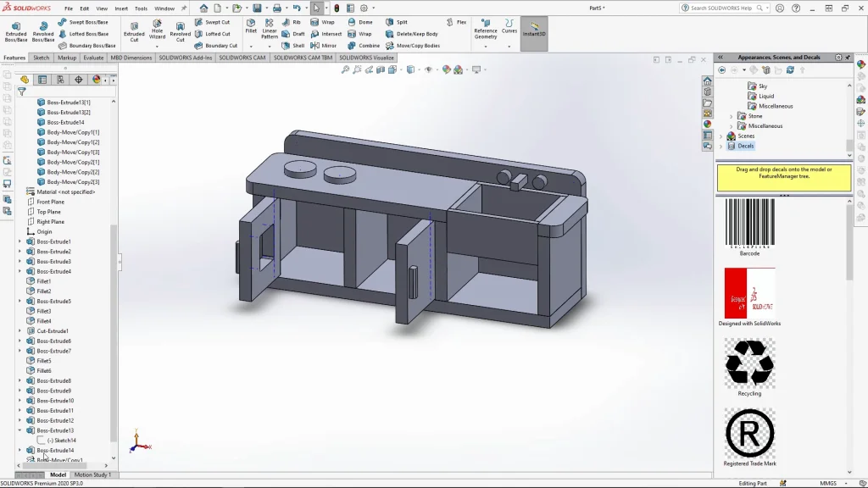Expand the Boss-Extrude1 feature node
868x488 pixels.
coord(20,241)
